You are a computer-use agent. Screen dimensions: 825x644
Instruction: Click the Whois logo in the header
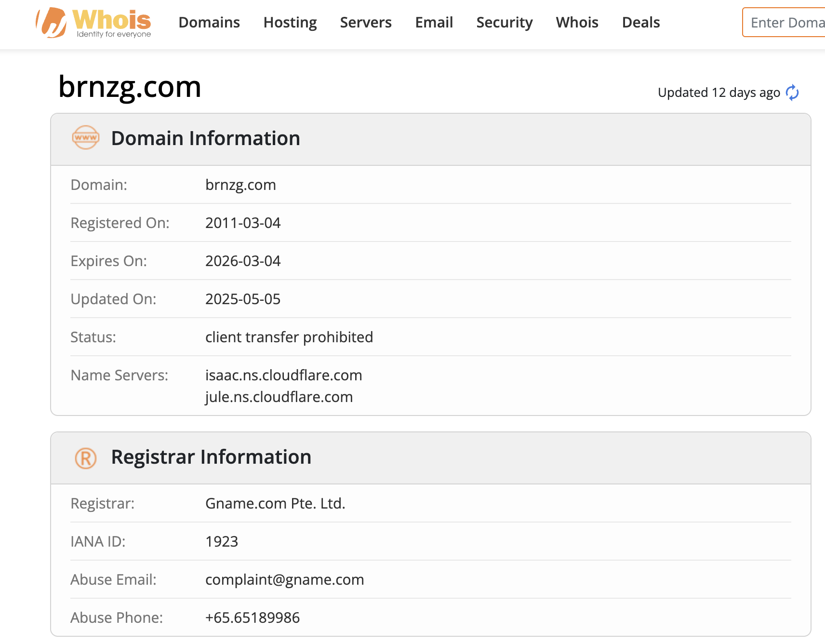point(93,23)
